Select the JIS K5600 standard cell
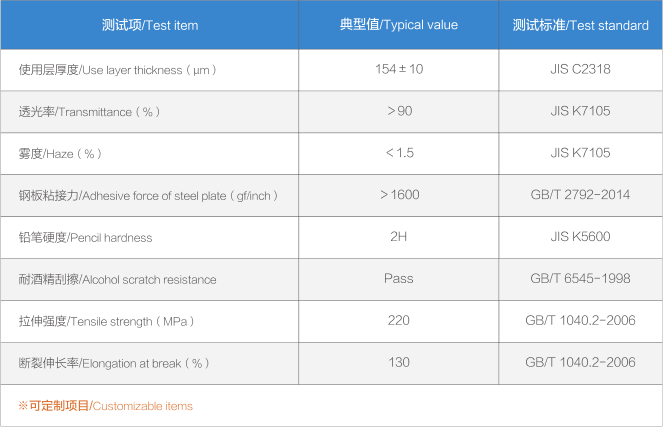664x428 pixels. click(x=580, y=237)
